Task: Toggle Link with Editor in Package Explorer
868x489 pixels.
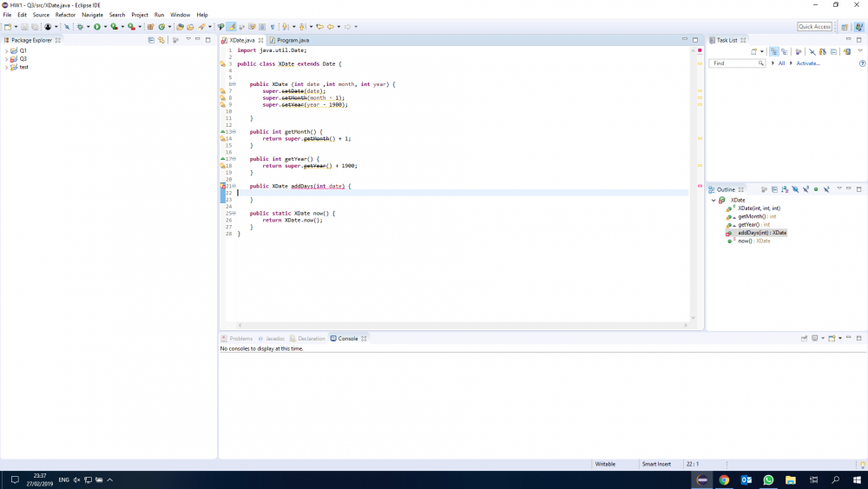Action: pos(161,40)
